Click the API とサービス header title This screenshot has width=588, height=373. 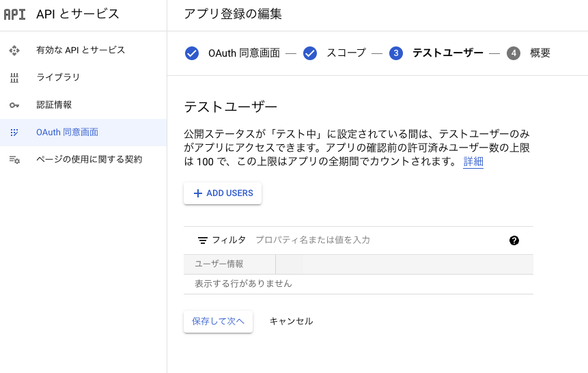coord(78,14)
